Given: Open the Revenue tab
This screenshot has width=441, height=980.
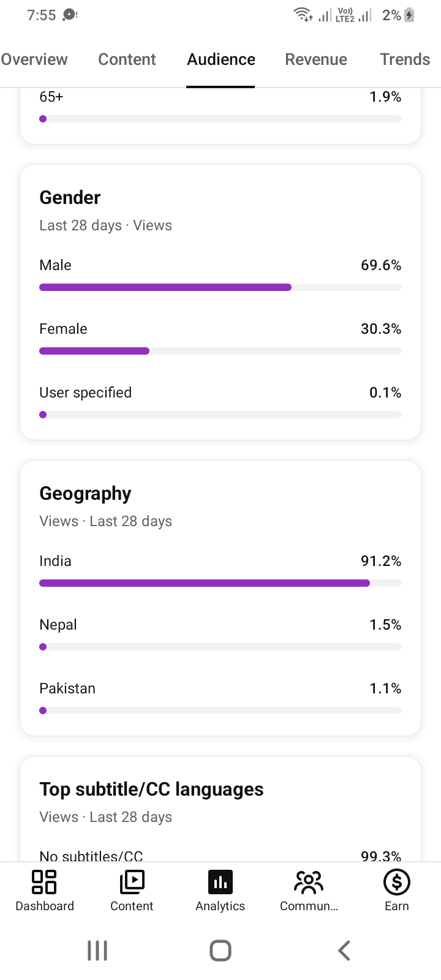Looking at the screenshot, I should coord(316,59).
